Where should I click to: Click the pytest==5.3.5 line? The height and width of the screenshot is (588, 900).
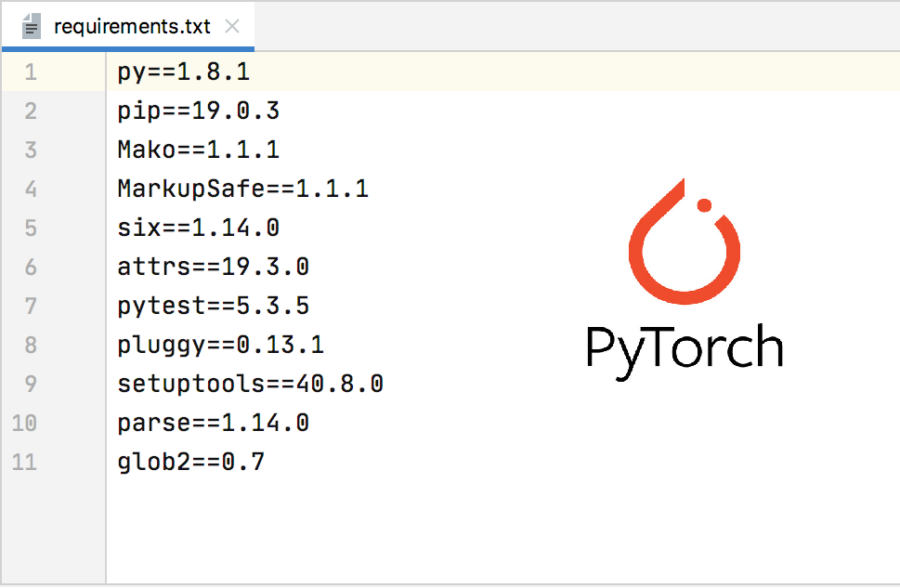pyautogui.click(x=214, y=306)
